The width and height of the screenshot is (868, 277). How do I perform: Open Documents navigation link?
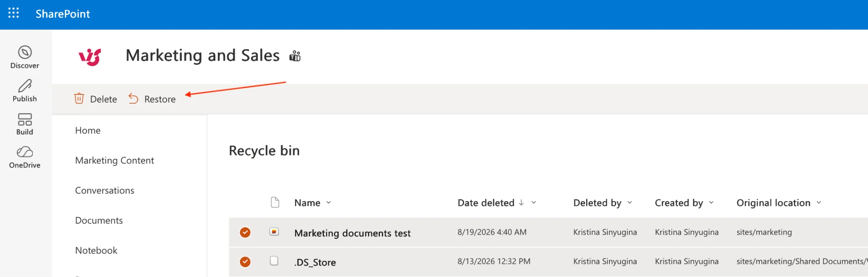click(99, 221)
